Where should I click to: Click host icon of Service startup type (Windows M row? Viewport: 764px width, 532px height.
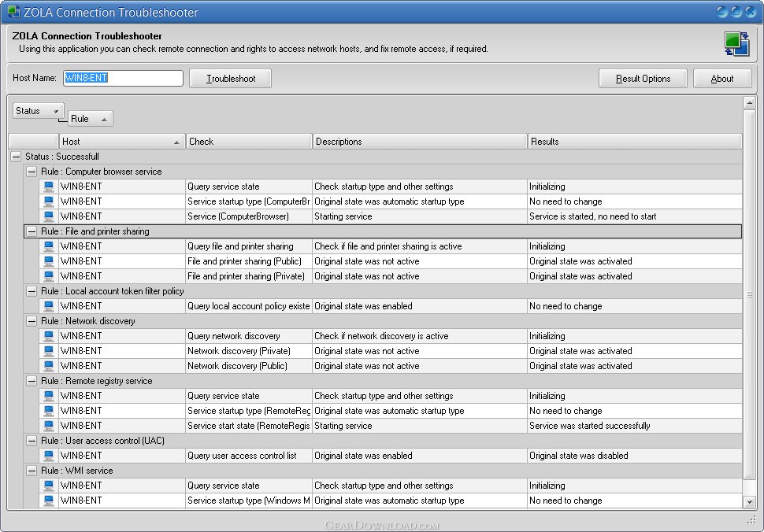click(x=49, y=501)
